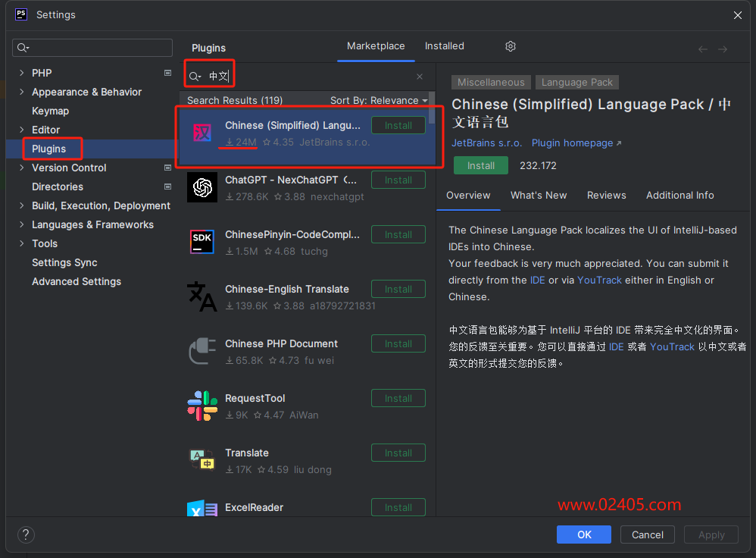Image resolution: width=756 pixels, height=558 pixels.
Task: Expand the Languages & Frameworks node
Action: pyautogui.click(x=21, y=224)
